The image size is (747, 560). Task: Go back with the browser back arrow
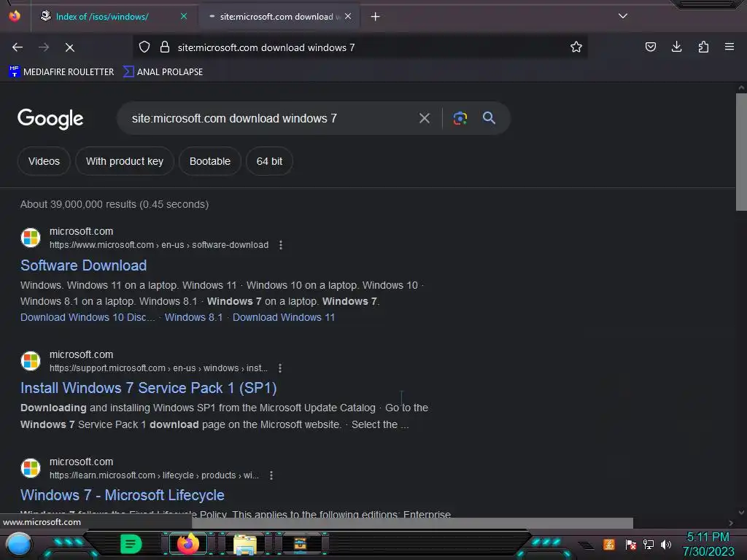click(x=18, y=47)
